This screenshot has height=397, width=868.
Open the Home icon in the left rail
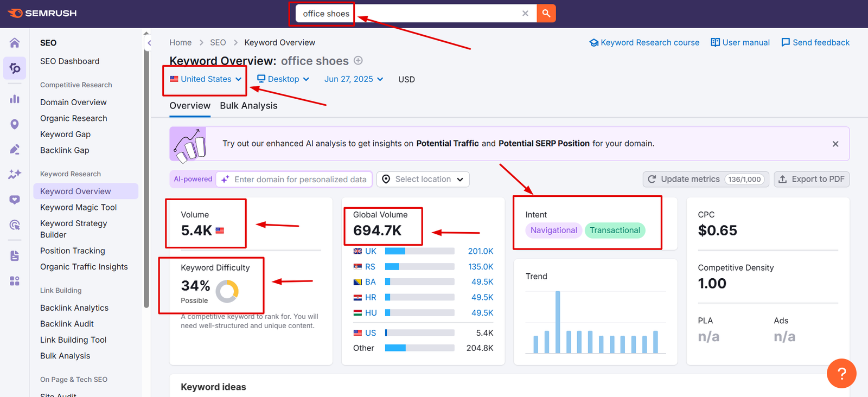(x=15, y=43)
